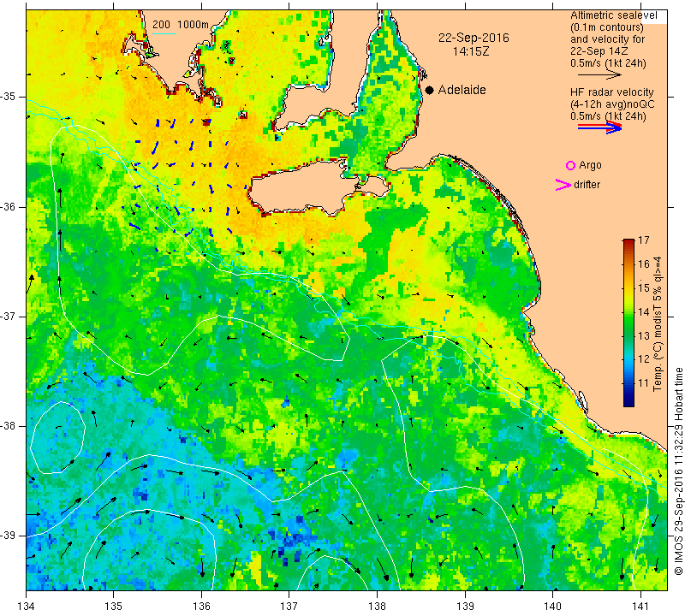The height and width of the screenshot is (616, 685).
Task: Click the magenta Argo circle legend symbol
Action: pyautogui.click(x=570, y=165)
